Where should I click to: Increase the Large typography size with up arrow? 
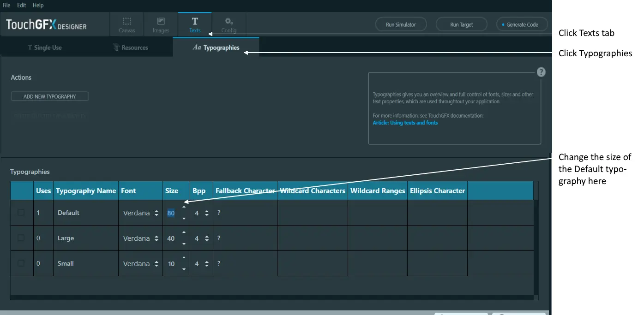click(184, 232)
